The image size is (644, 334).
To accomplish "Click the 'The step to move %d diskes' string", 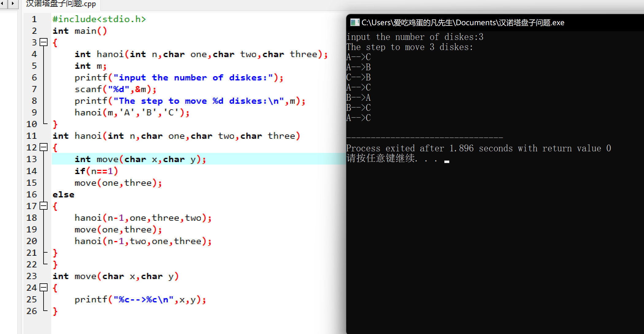I will pos(199,101).
